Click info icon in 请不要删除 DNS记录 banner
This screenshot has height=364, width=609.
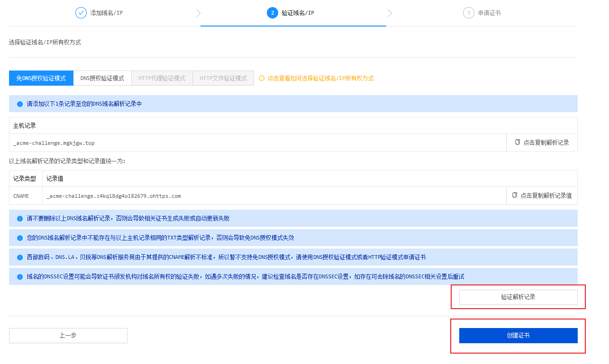20,219
